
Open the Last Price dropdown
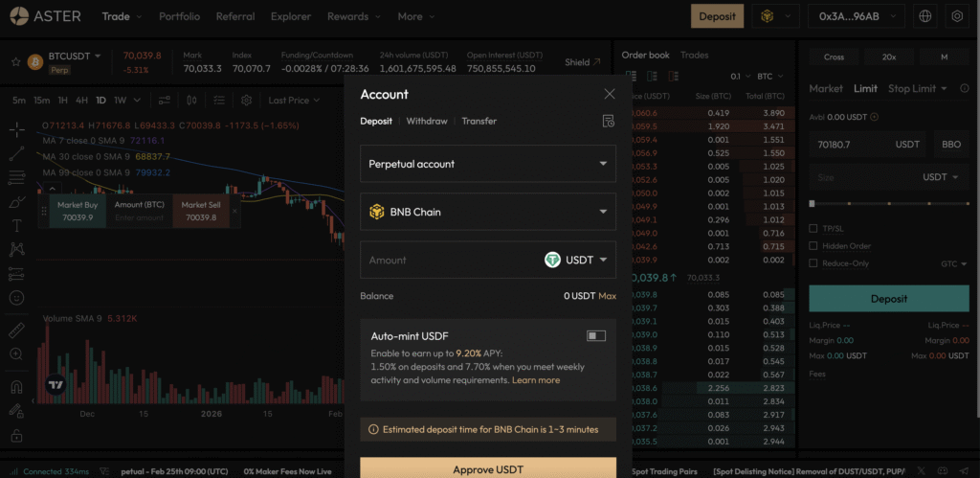pyautogui.click(x=294, y=101)
